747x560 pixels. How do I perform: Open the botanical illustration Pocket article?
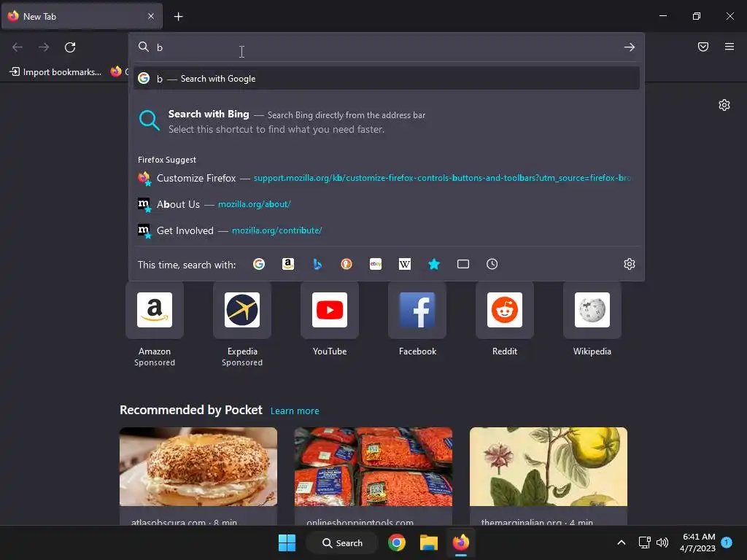[549, 476]
